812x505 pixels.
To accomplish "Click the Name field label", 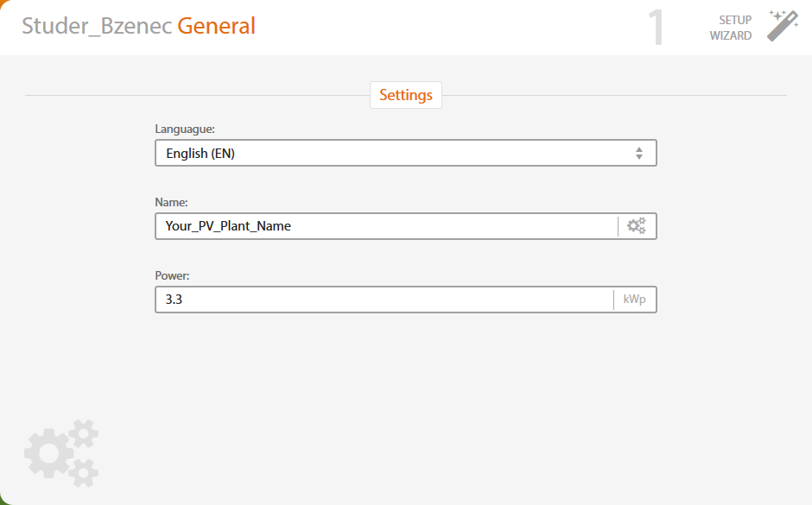I will 171,202.
